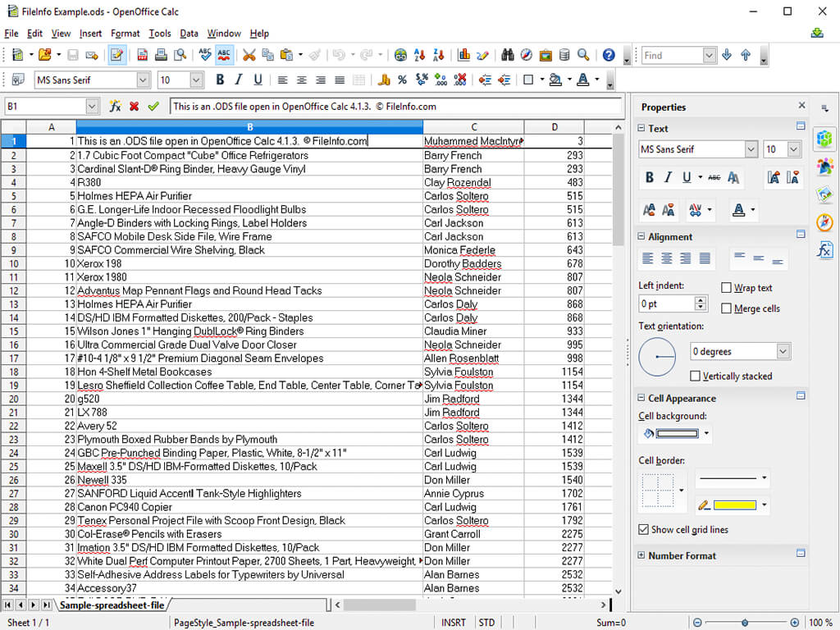The height and width of the screenshot is (630, 840).
Task: Open the Format menu
Action: tap(126, 34)
